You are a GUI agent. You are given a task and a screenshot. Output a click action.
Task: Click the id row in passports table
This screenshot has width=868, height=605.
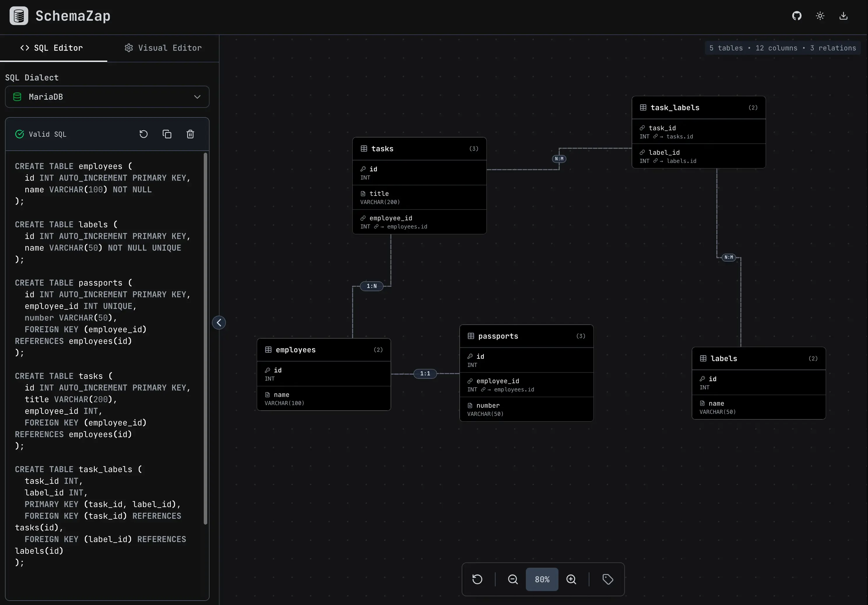[x=526, y=360]
